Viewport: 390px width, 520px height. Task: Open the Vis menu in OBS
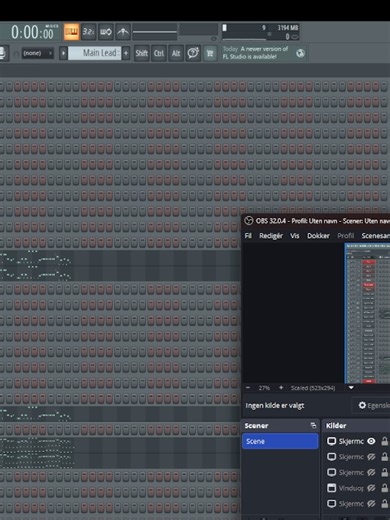pos(294,236)
